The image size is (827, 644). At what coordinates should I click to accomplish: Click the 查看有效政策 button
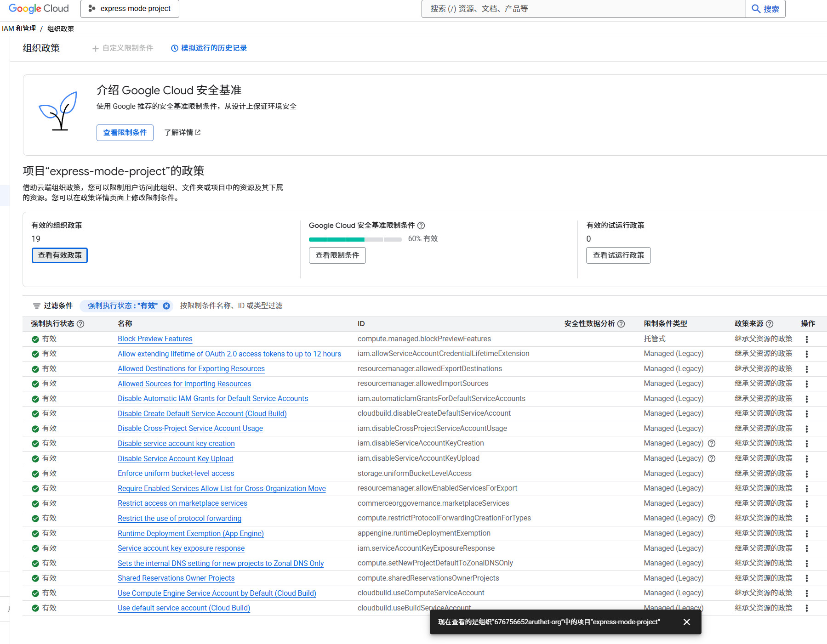[x=60, y=255]
